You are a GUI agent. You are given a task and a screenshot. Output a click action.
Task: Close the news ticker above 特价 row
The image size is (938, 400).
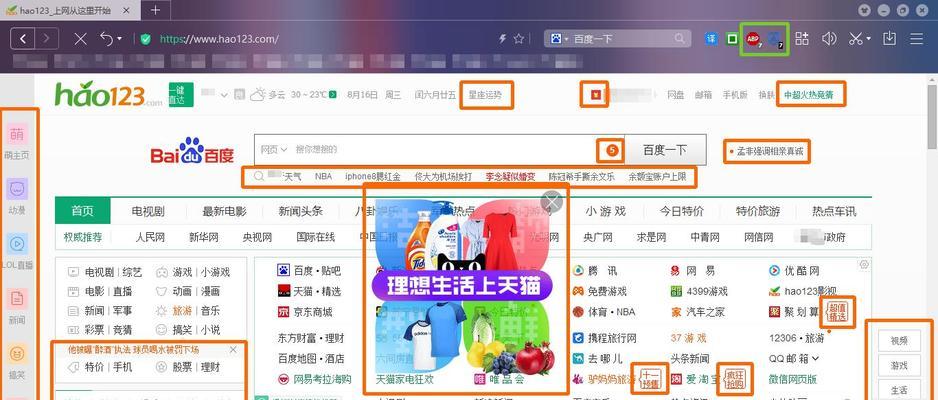tap(233, 350)
